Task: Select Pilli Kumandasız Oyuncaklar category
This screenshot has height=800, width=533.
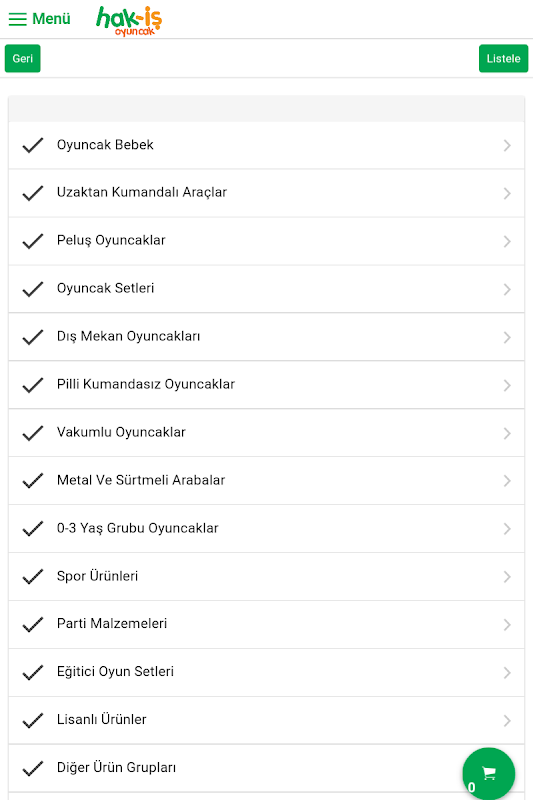Action: coord(266,385)
